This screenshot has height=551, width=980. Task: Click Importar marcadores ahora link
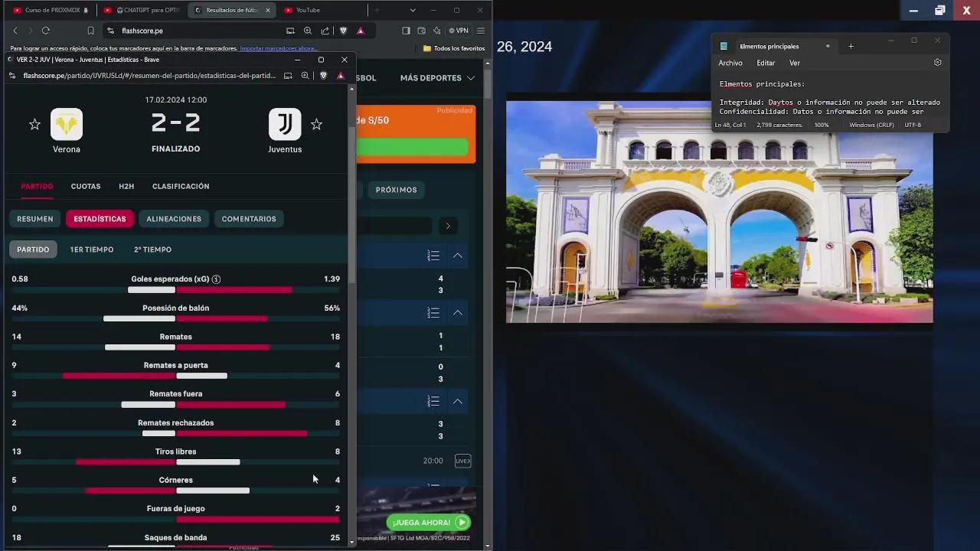click(x=279, y=48)
